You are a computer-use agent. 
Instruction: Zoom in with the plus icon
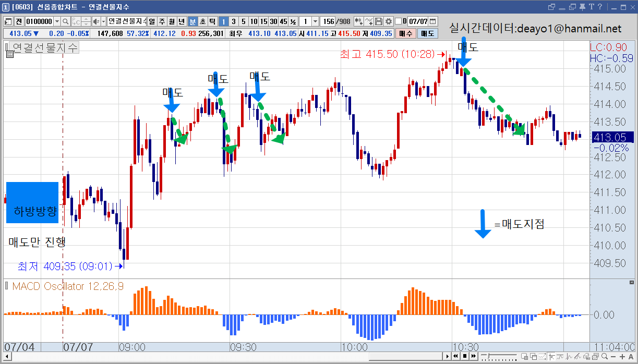coord(622,356)
